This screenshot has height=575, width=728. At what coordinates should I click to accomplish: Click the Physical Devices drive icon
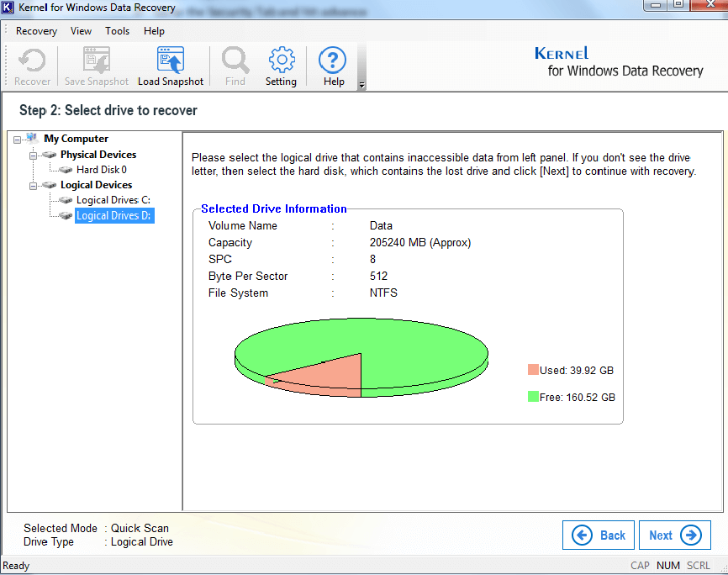point(50,155)
